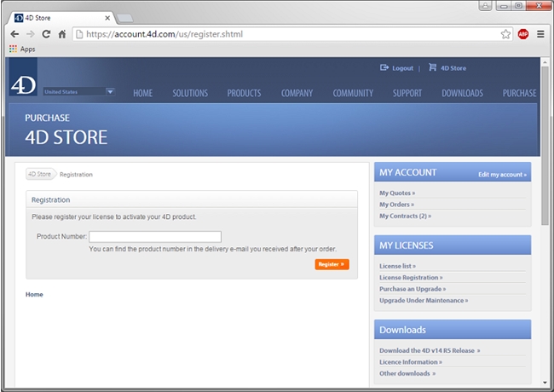
Task: Click the browser back arrow
Action: [14, 34]
